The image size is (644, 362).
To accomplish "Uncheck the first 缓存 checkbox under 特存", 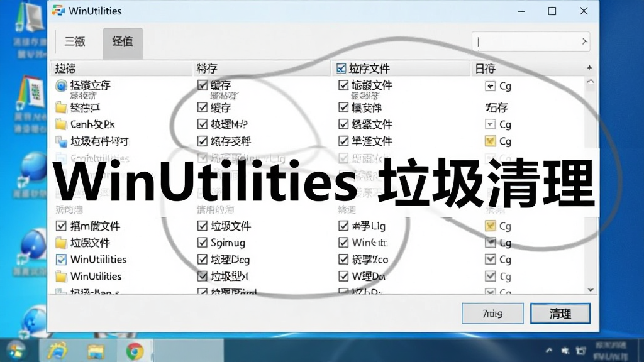I will tap(202, 85).
